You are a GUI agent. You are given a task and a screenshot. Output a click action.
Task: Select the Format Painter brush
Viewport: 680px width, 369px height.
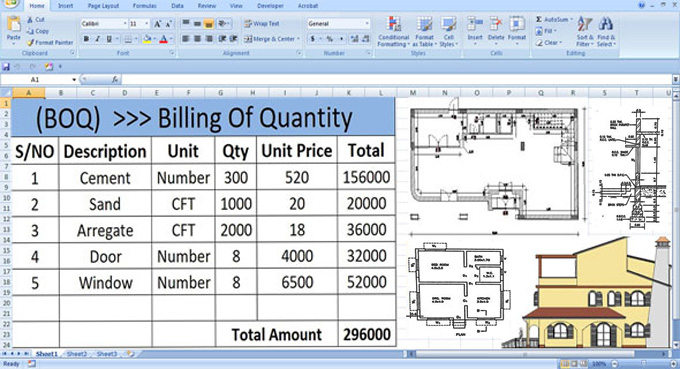(30, 42)
